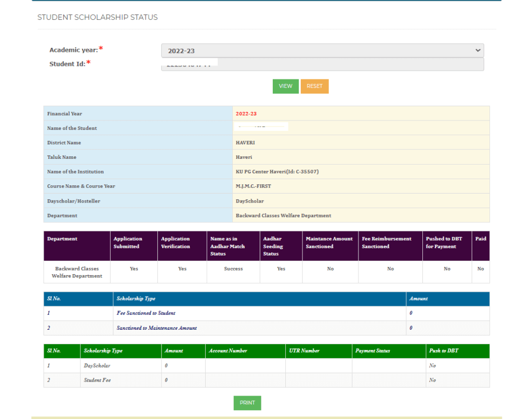Click the Paid column header

tap(481, 246)
